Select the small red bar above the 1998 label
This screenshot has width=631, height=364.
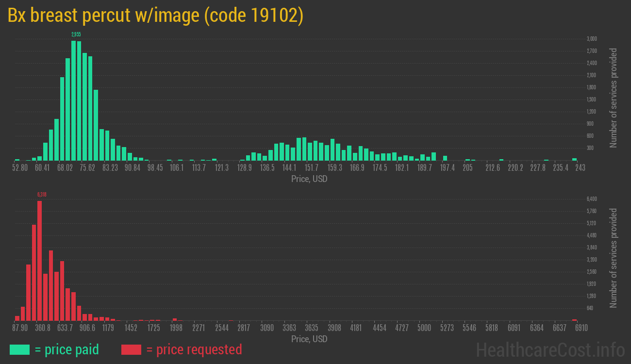click(x=174, y=319)
